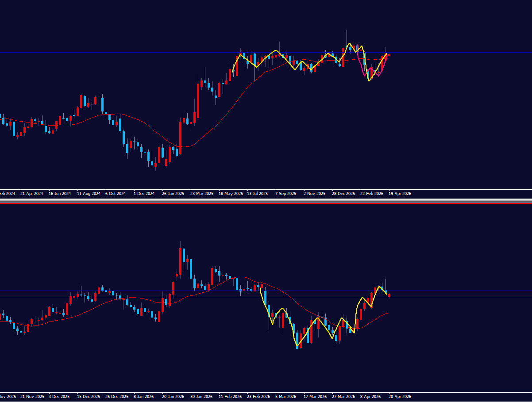Click the '11 Feb 2026' lower axis label
The height and width of the screenshot is (402, 532).
click(230, 397)
